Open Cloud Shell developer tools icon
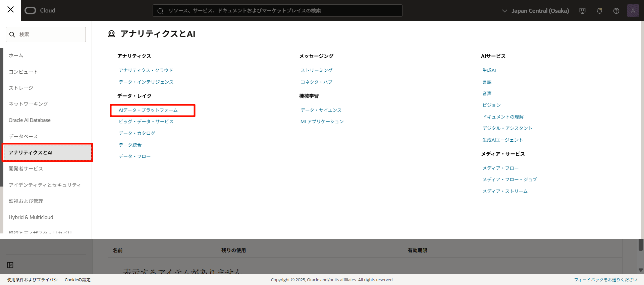The width and height of the screenshot is (644, 285). coord(582,11)
